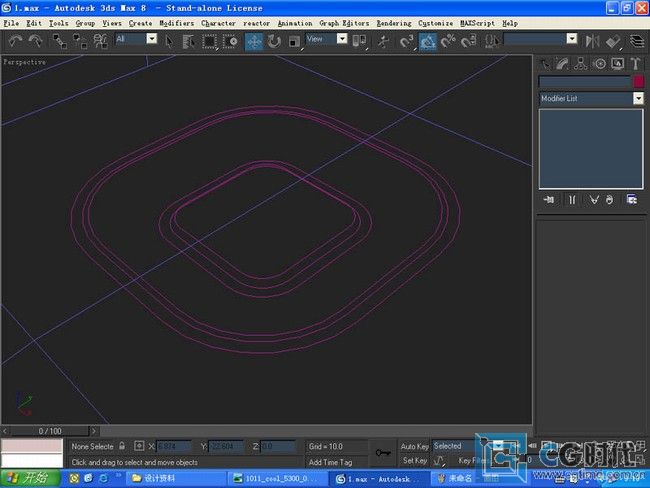The width and height of the screenshot is (650, 488).
Task: Click the Y coordinate field
Action: point(225,447)
